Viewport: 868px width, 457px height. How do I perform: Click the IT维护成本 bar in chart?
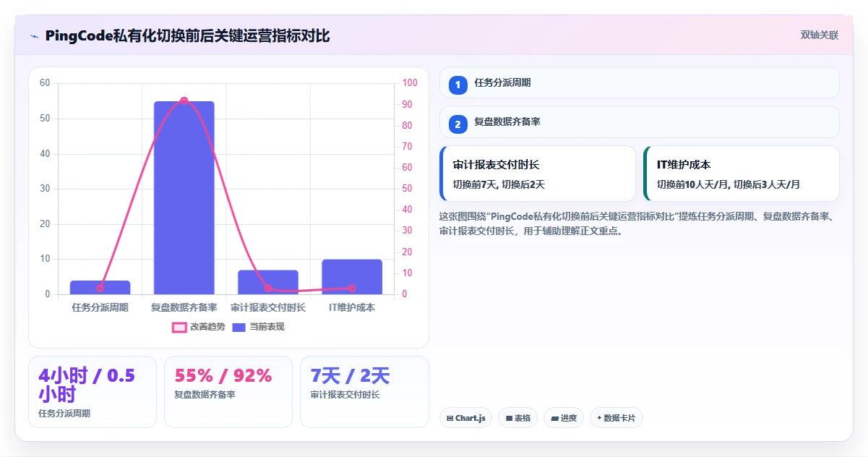pyautogui.click(x=352, y=277)
